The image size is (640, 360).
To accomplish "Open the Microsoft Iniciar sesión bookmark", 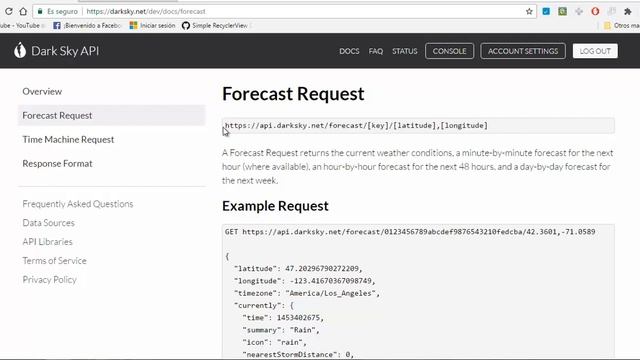I will point(152,25).
